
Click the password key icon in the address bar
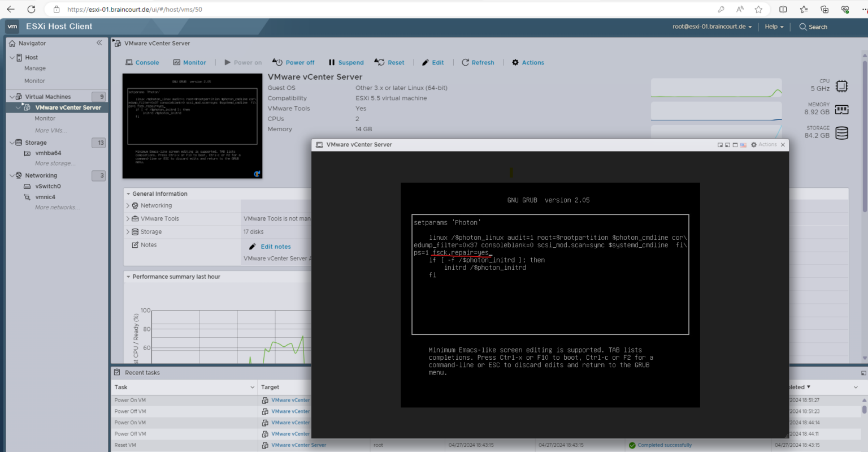point(721,9)
